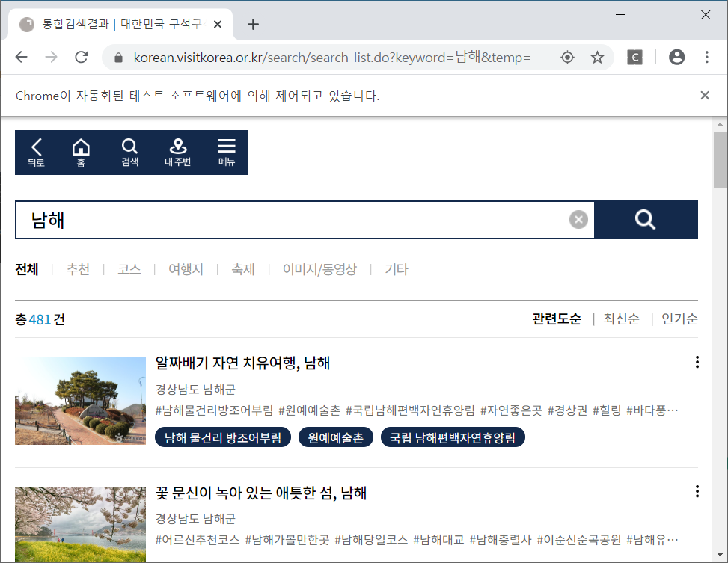Switch to 이미지/동영상 tab
The height and width of the screenshot is (563, 728).
point(320,269)
